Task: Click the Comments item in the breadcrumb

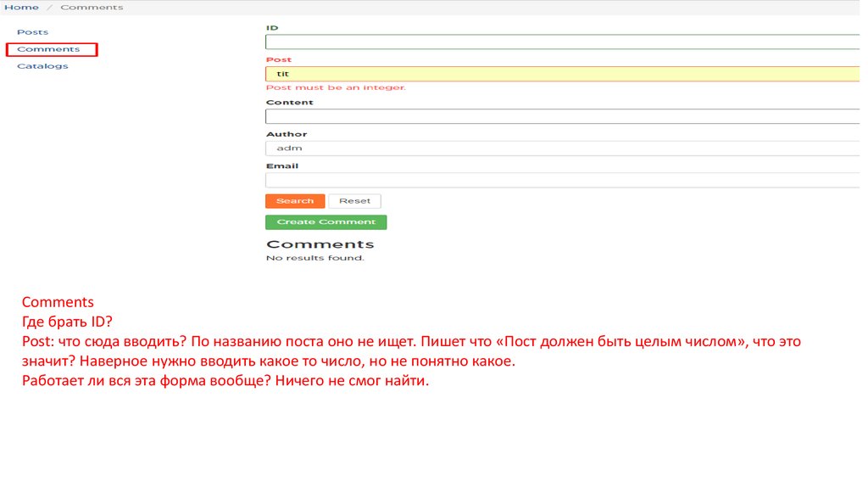Action: (92, 7)
